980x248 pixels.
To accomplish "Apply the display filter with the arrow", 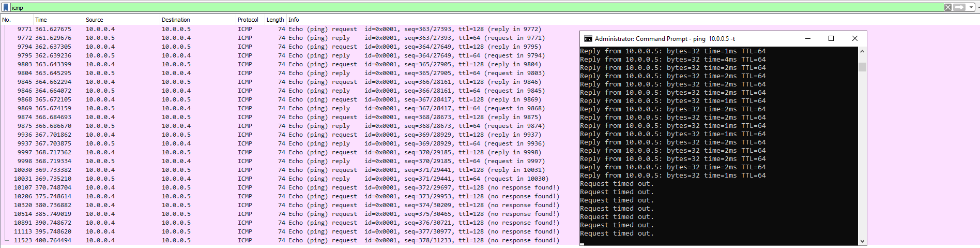I will [959, 7].
